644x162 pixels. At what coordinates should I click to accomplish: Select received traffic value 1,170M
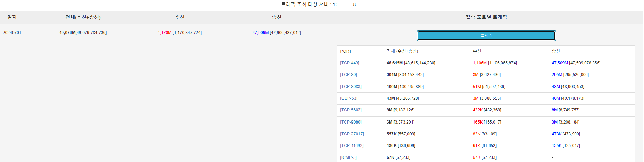pyautogui.click(x=164, y=33)
